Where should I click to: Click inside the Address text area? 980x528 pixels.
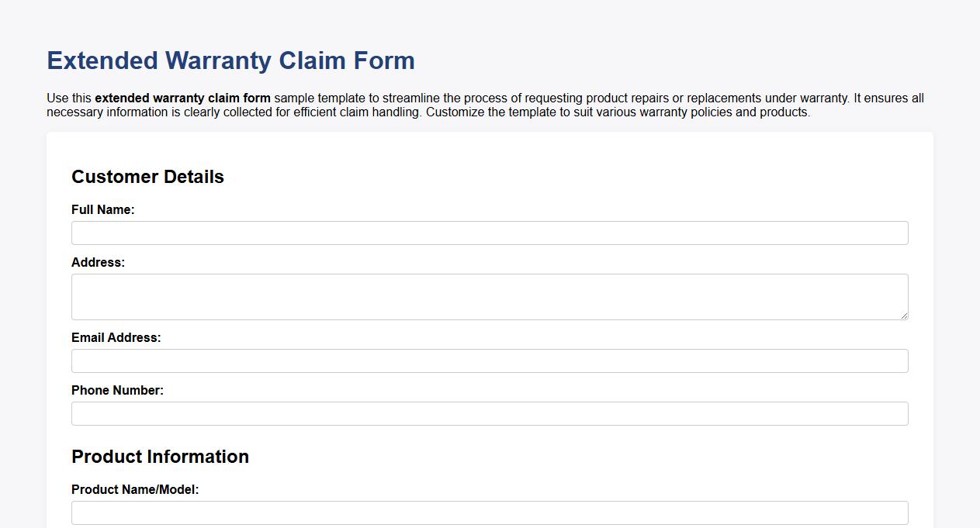(x=489, y=296)
